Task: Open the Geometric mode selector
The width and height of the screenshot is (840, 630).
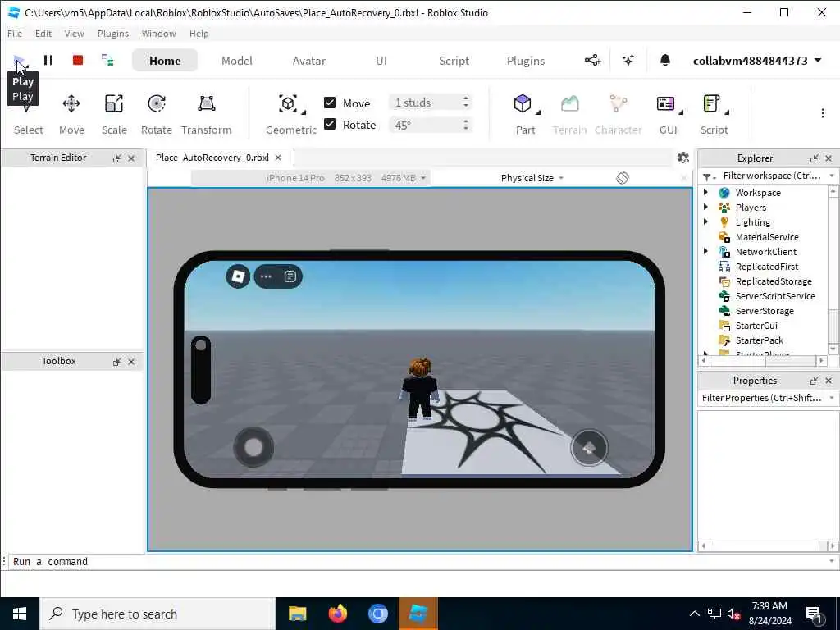Action: (x=291, y=114)
